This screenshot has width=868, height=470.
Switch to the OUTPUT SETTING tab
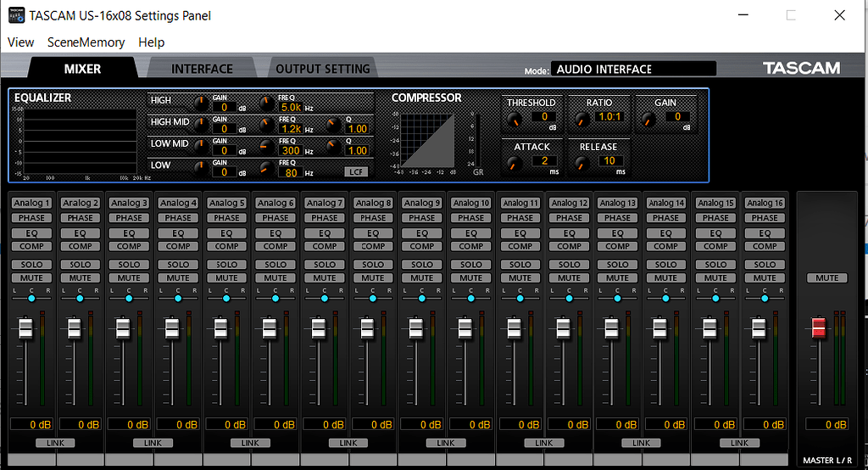click(x=323, y=69)
